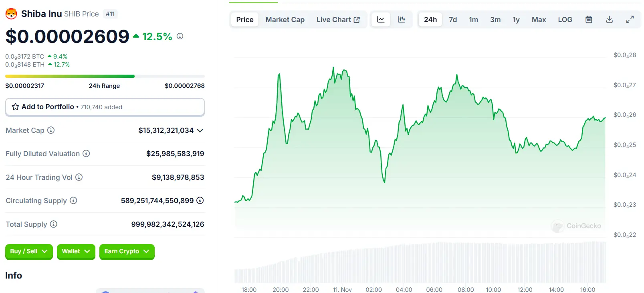Switch to candlestick chart view icon
Image resolution: width=644 pixels, height=293 pixels.
click(x=401, y=19)
